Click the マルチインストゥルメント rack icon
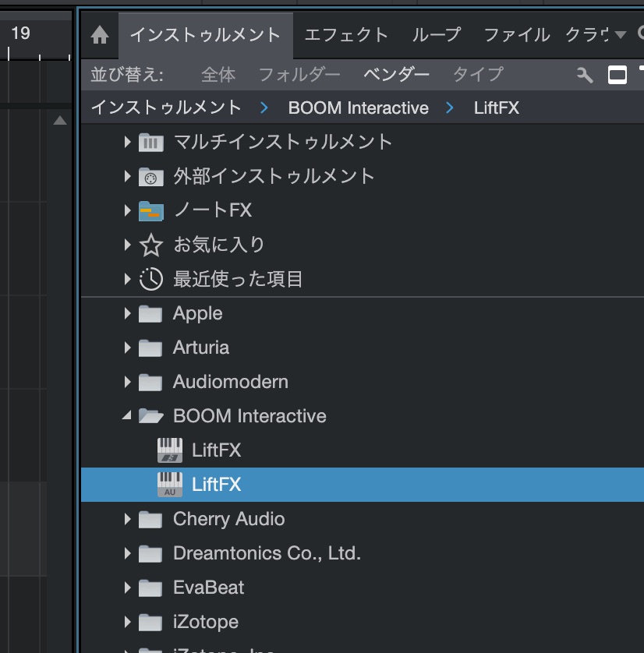 pyautogui.click(x=150, y=142)
